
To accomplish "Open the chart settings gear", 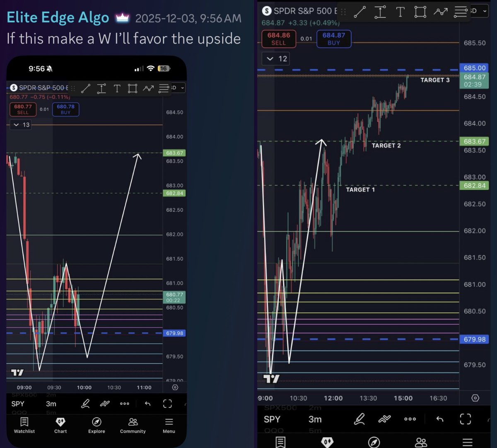I will pos(475,397).
